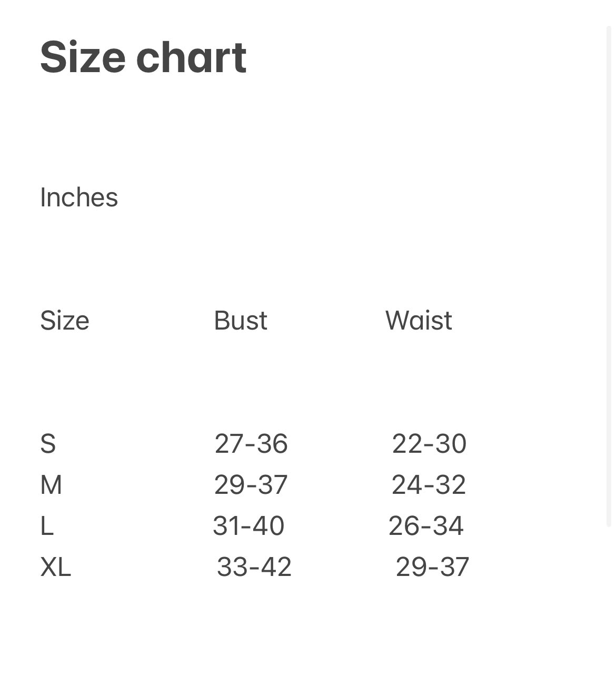Screen dimensions: 616x686
Task: Click the S waist range 22-30
Action: 429,444
